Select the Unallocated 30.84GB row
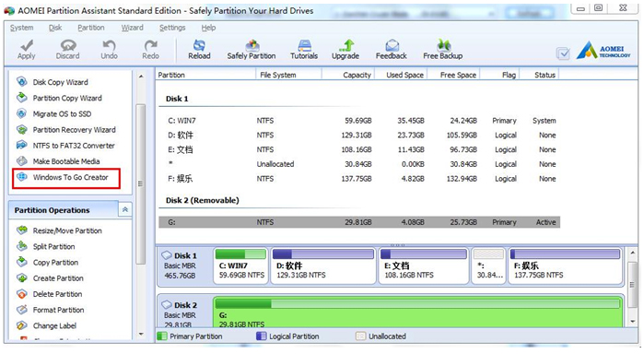 click(359, 164)
